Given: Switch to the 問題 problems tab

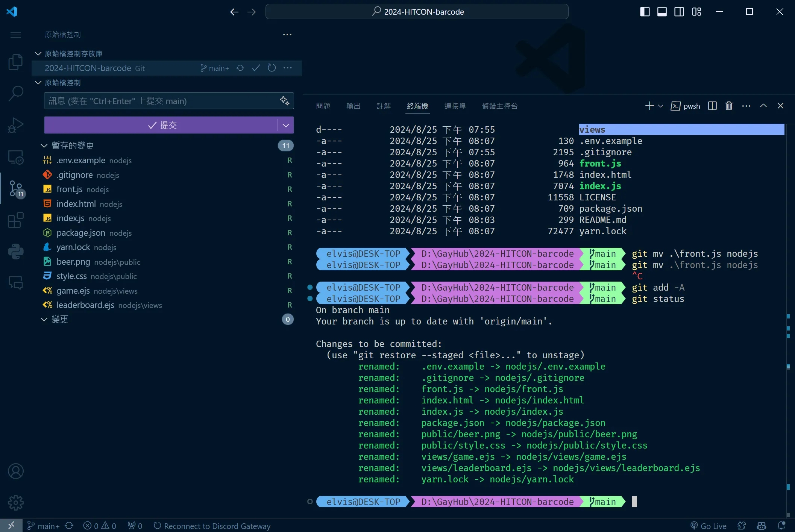Looking at the screenshot, I should click(323, 106).
